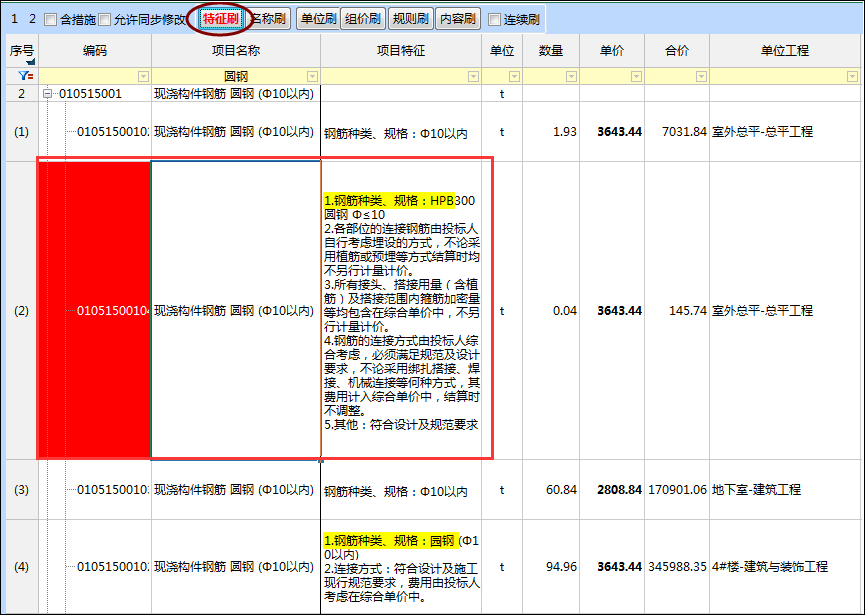The width and height of the screenshot is (865, 615).
Task: Open the 项目特征 column filter dropdown
Action: (x=474, y=77)
